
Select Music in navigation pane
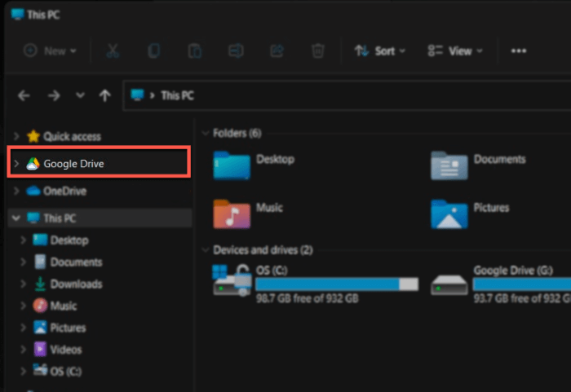(100, 306)
